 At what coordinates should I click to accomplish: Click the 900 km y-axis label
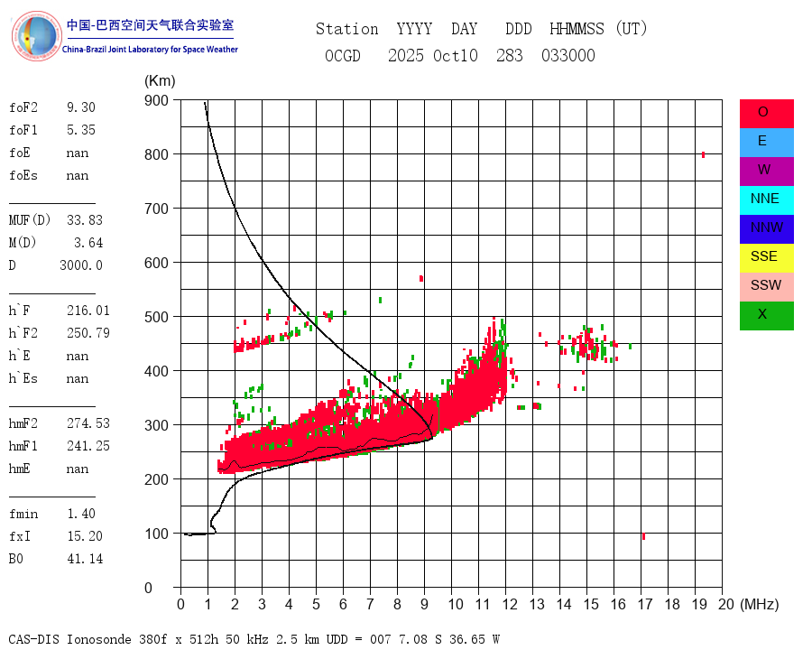tap(156, 100)
